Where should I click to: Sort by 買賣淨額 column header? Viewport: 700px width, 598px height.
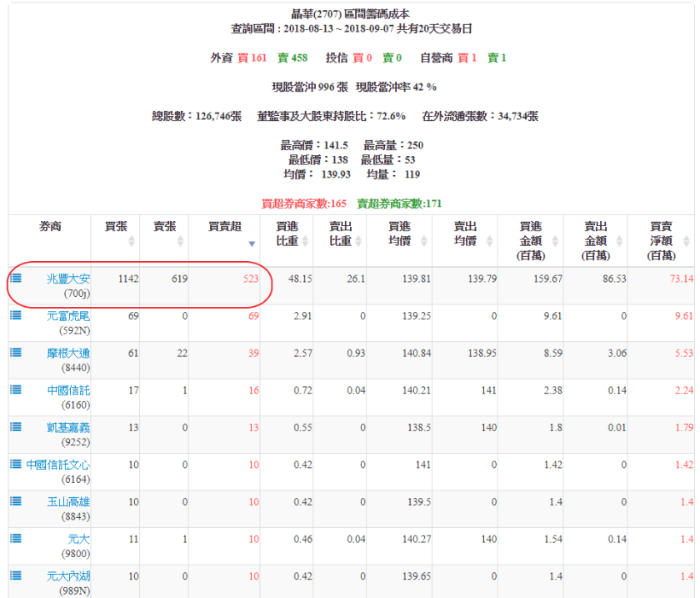[661, 240]
